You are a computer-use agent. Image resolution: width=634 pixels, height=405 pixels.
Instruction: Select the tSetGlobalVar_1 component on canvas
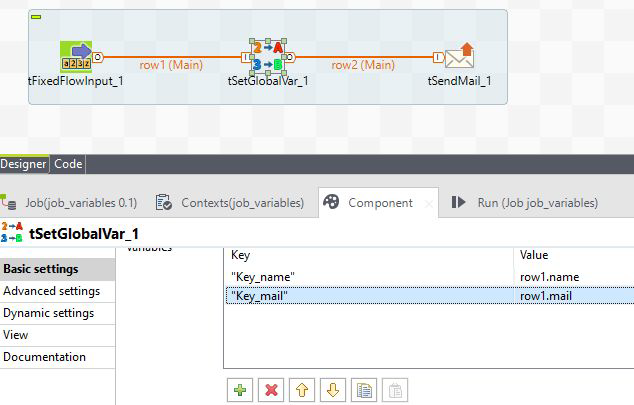click(x=268, y=57)
